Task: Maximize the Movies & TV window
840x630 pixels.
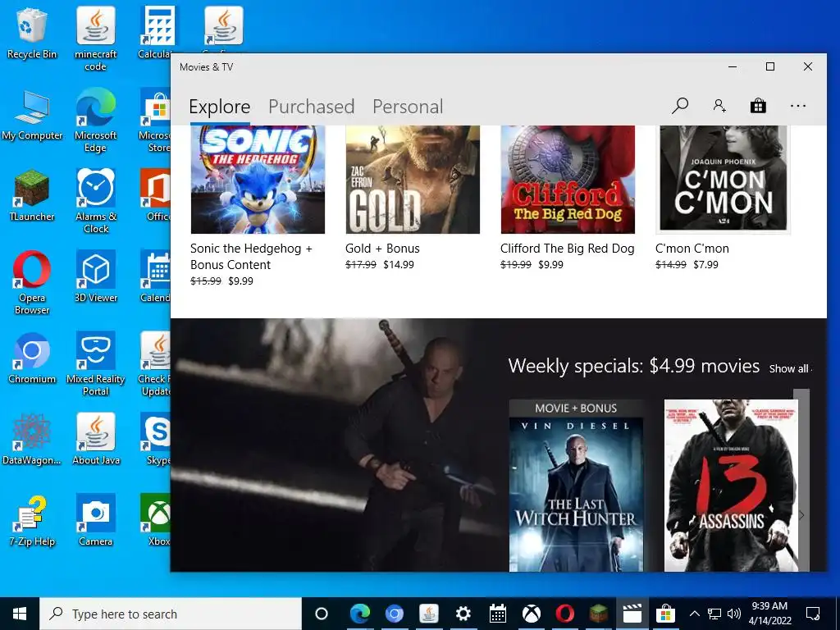Action: tap(769, 67)
